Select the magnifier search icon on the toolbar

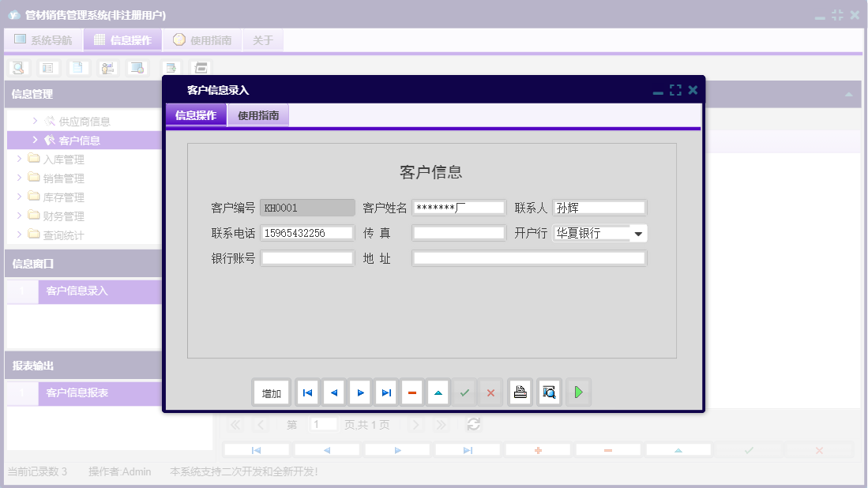tap(17, 68)
